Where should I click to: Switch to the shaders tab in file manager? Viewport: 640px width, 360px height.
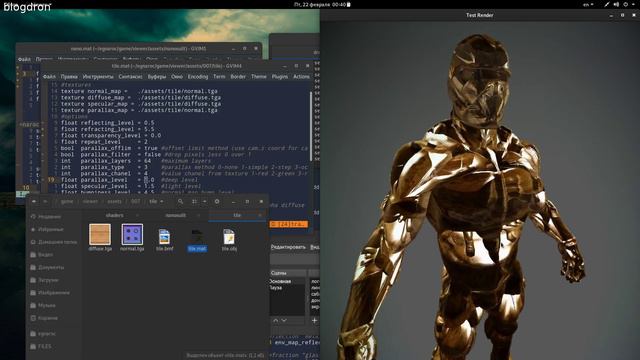(114, 215)
